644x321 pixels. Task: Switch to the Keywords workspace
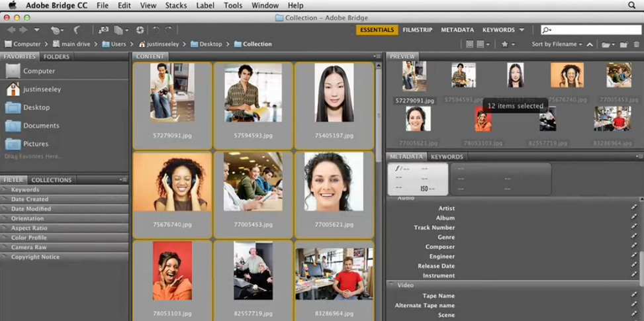[x=498, y=30]
